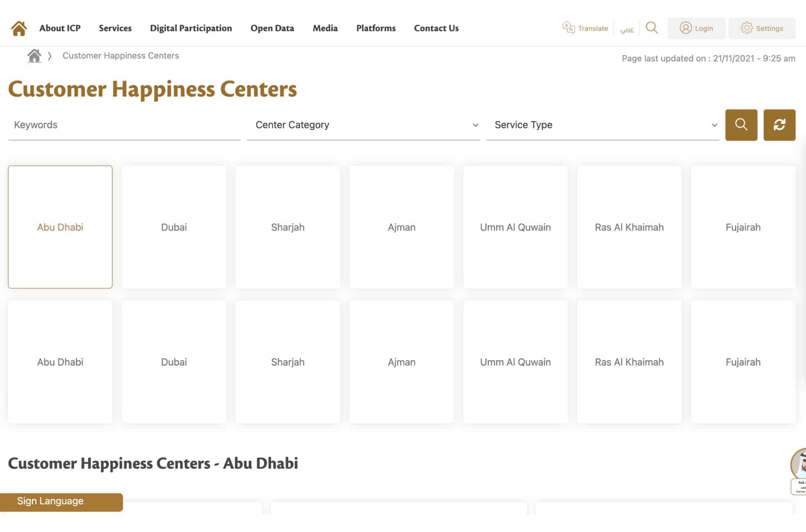Select first-row Ras Al Khaimah card

tap(629, 227)
